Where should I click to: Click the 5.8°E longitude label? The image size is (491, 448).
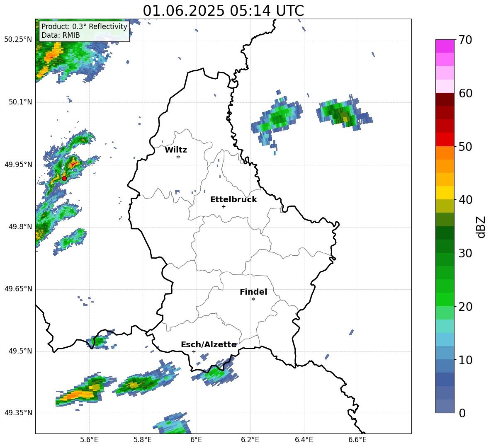(x=143, y=440)
